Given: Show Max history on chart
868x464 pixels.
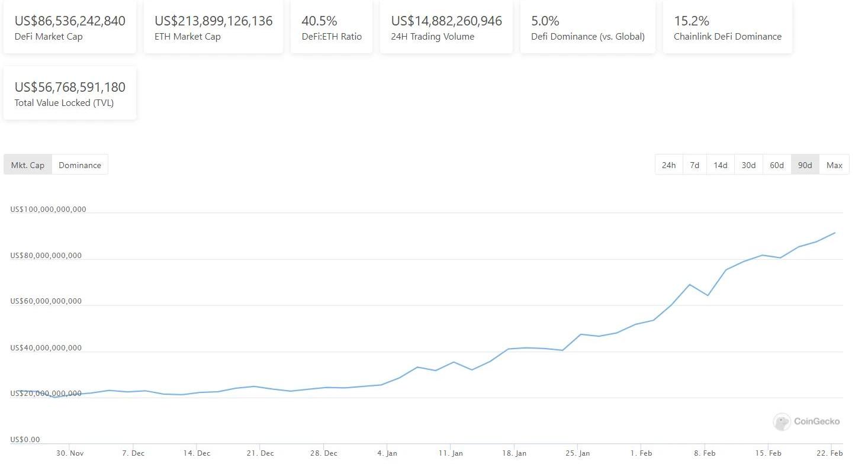Looking at the screenshot, I should pos(834,165).
